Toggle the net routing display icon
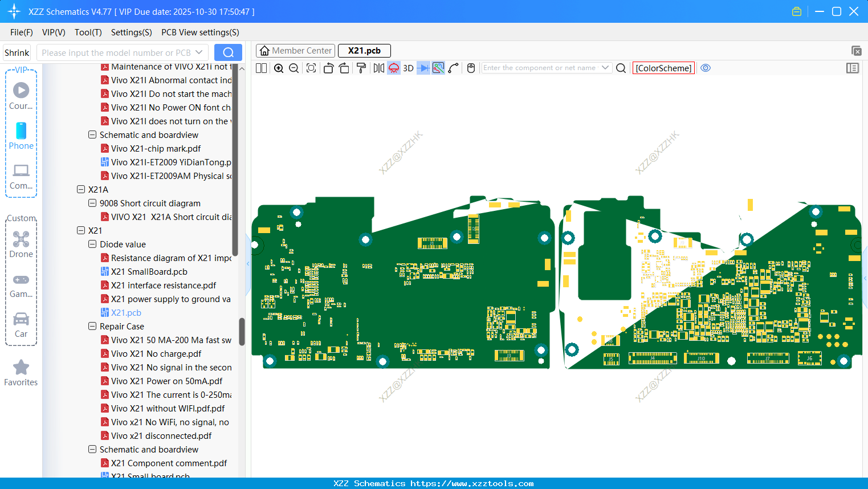 point(438,68)
